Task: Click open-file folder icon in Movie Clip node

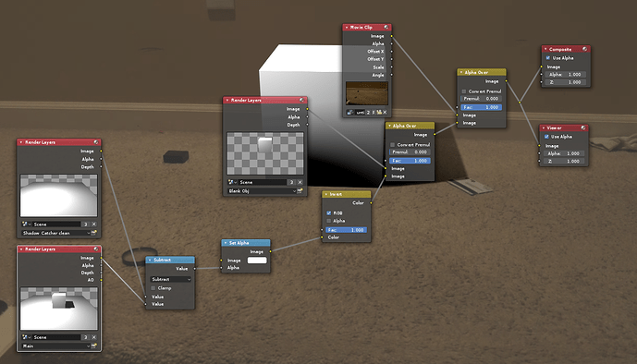Action: tap(379, 113)
